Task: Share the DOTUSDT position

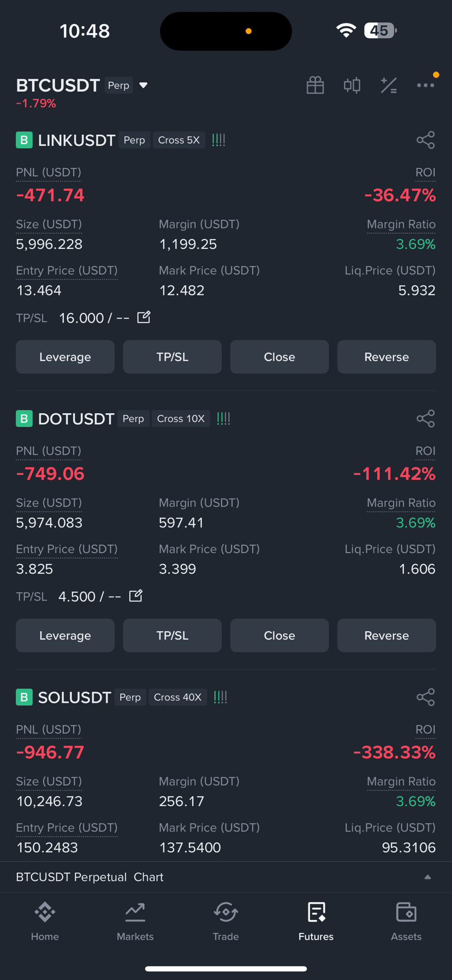Action: click(426, 419)
